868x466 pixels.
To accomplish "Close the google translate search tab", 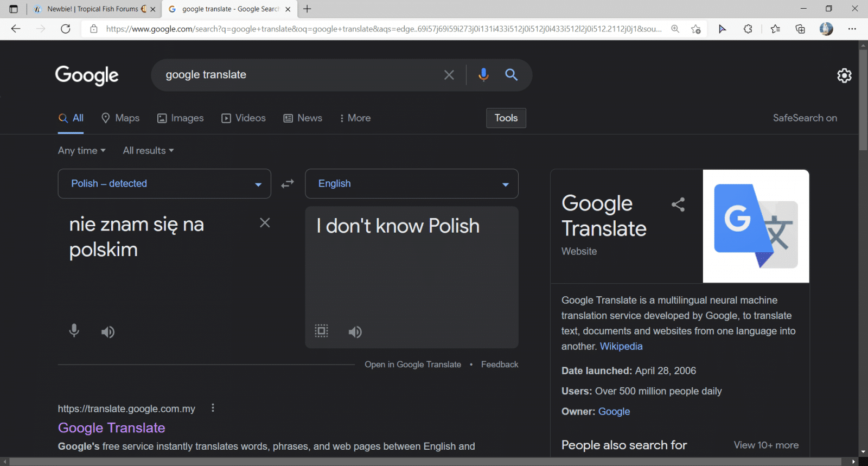I will pyautogui.click(x=288, y=9).
